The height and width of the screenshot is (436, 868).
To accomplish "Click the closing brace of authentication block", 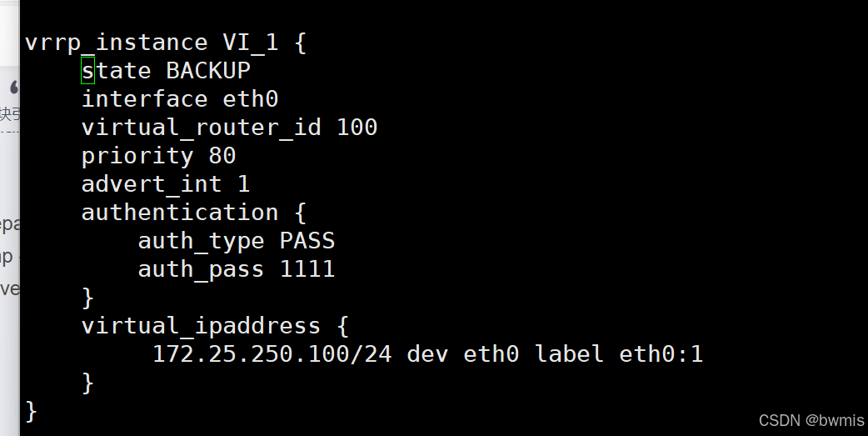I will [88, 298].
